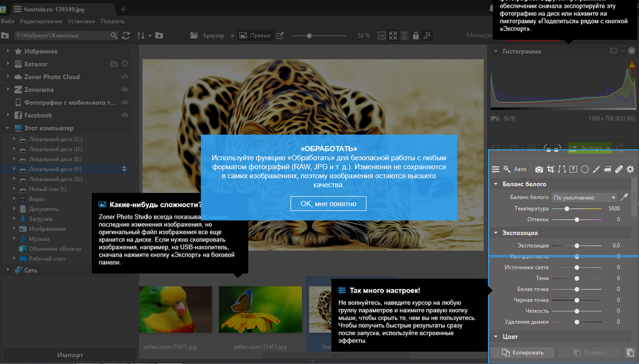Image resolution: width=639 pixels, height=364 pixels.
Task: Adjust the Temperature slider
Action: click(576, 209)
